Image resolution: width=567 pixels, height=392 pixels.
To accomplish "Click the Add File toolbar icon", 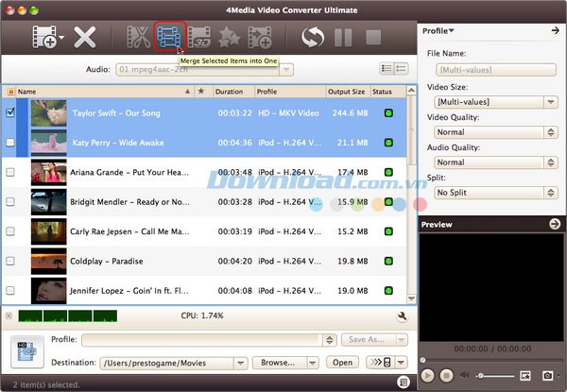I will [44, 38].
